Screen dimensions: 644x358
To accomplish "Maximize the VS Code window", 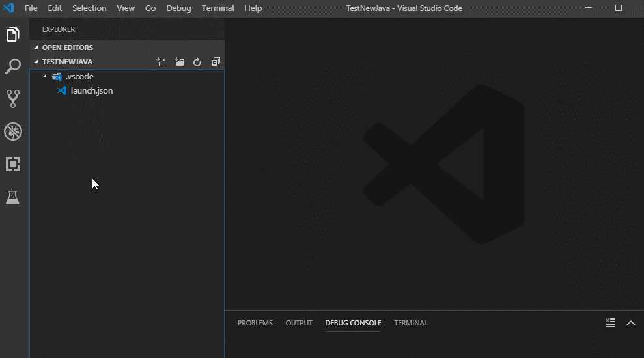I will tap(619, 8).
